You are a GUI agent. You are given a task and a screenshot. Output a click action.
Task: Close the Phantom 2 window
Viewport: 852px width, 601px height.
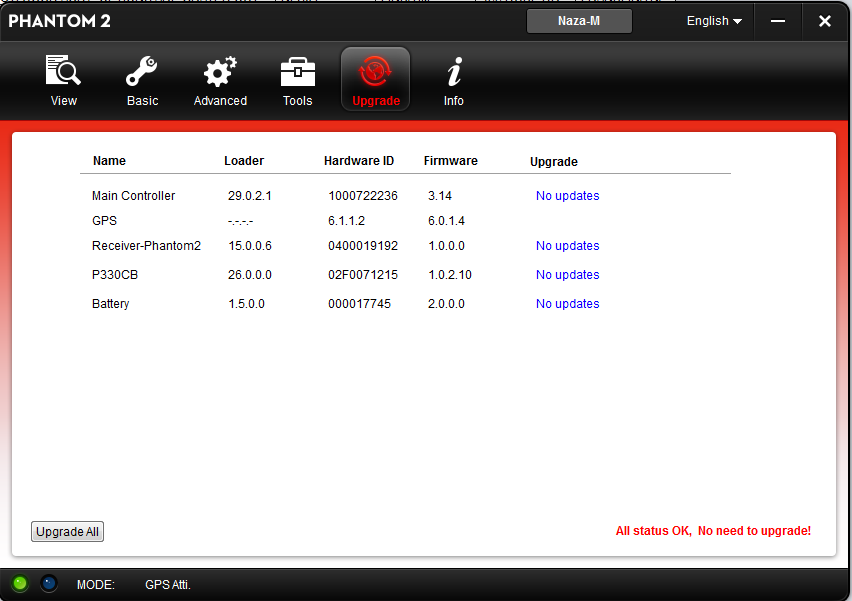825,21
